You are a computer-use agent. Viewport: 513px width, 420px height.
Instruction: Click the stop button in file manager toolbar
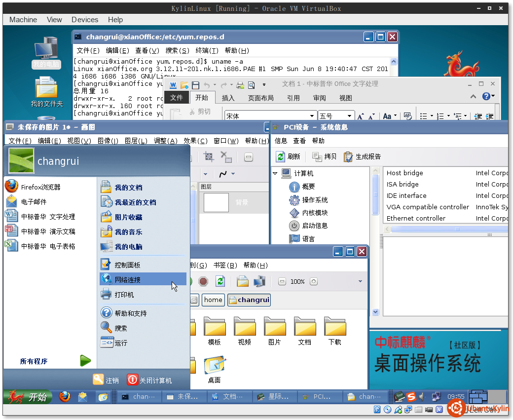(203, 281)
